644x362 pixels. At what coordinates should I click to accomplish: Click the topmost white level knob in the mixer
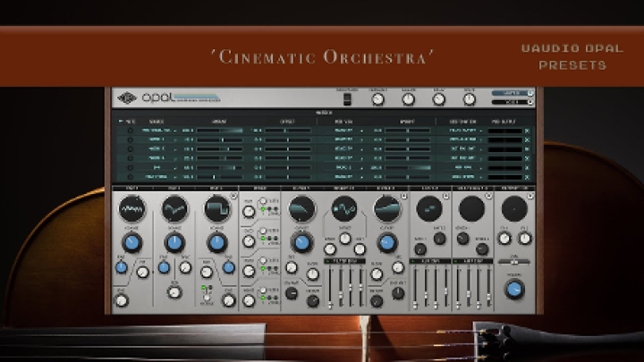point(249,212)
